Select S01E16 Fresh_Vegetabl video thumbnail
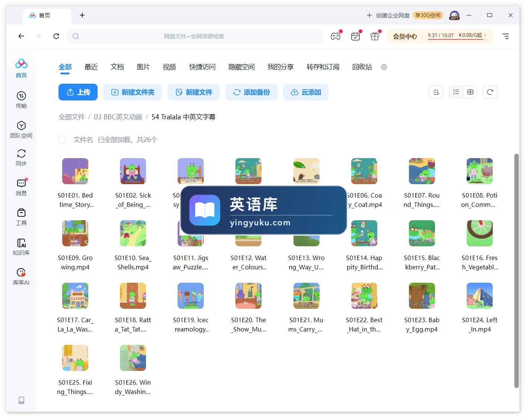Viewport: 527px width, 420px height. click(x=480, y=233)
